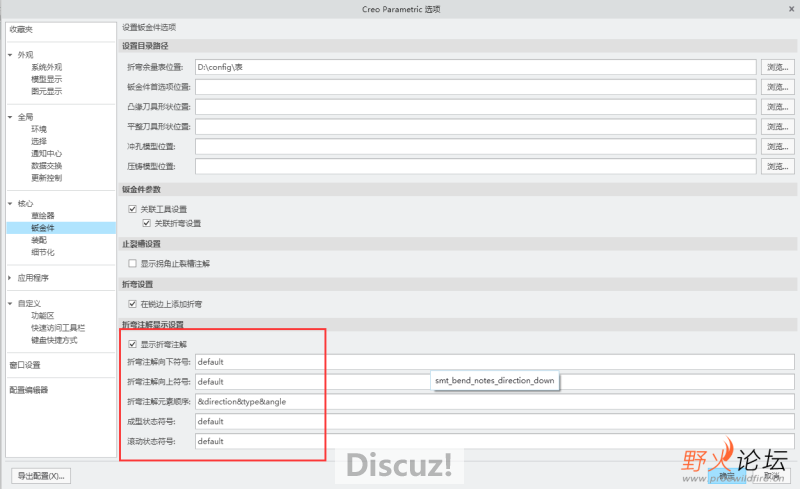This screenshot has width=800, height=489.
Task: Open 通知中心 options
Action: coord(46,154)
